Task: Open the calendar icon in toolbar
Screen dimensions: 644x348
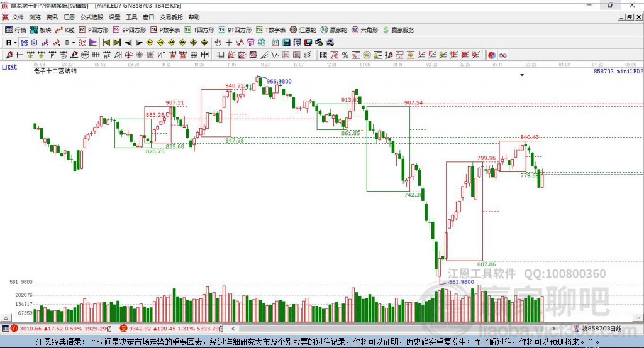Action: point(275,43)
